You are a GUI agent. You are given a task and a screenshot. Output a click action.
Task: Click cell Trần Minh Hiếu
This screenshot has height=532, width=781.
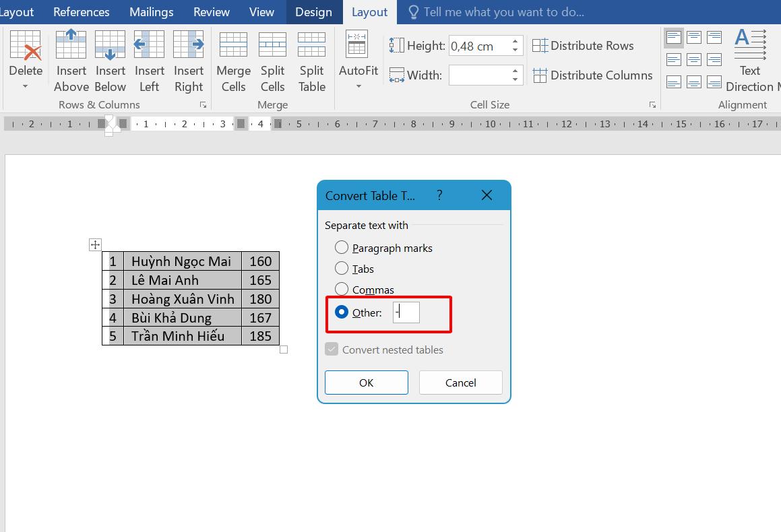183,336
